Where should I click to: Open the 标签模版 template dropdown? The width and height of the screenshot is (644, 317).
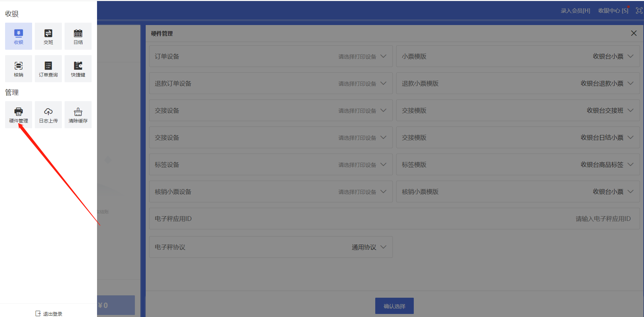pyautogui.click(x=518, y=164)
